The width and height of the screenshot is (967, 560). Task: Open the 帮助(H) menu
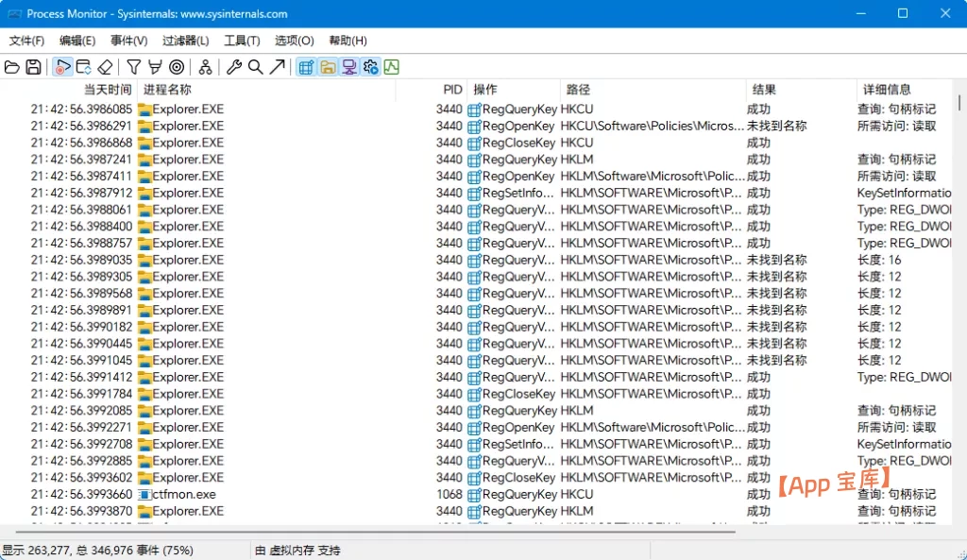coord(348,41)
